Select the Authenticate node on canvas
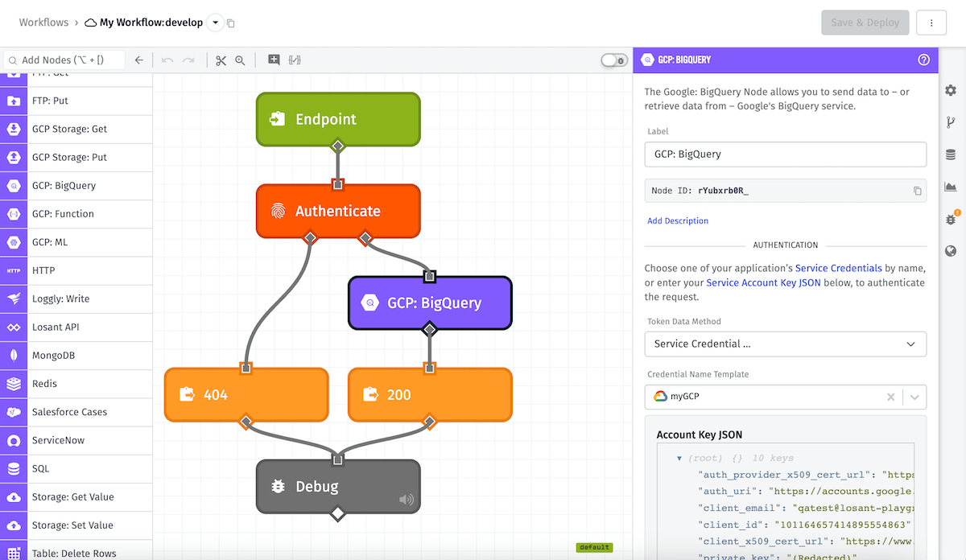 (x=338, y=212)
